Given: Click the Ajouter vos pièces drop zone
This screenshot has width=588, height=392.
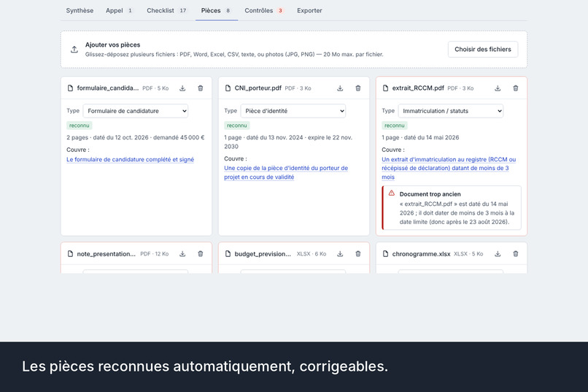Looking at the screenshot, I should [x=294, y=50].
